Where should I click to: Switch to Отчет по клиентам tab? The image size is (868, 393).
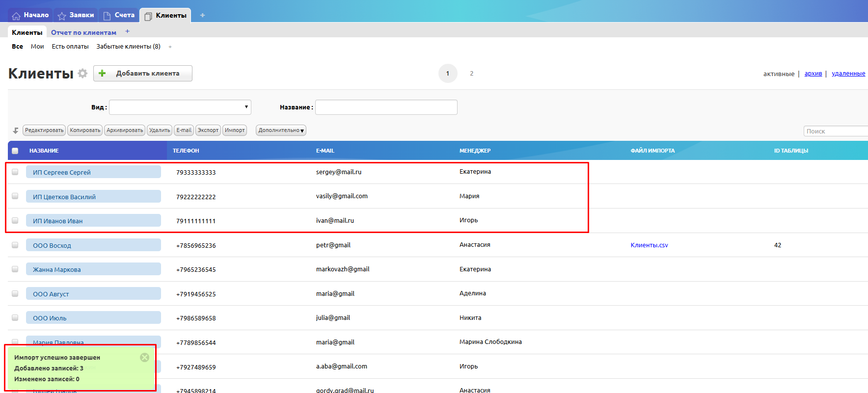pyautogui.click(x=83, y=32)
